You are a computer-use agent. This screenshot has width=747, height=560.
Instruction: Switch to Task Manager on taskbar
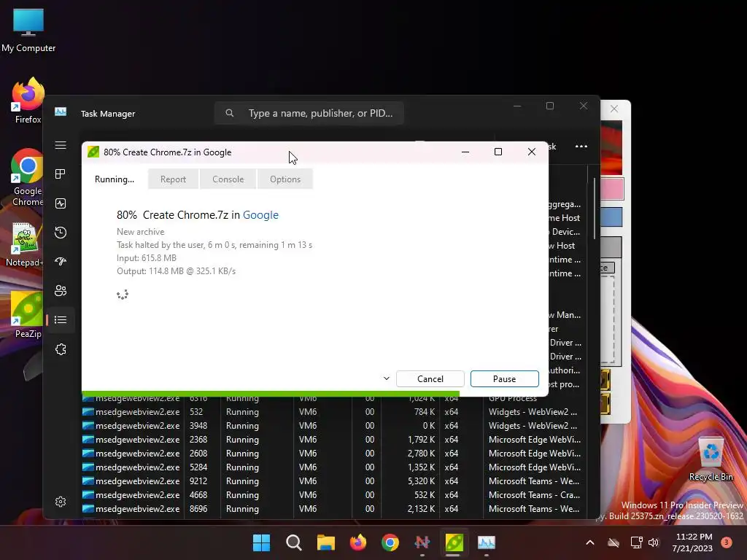487,542
